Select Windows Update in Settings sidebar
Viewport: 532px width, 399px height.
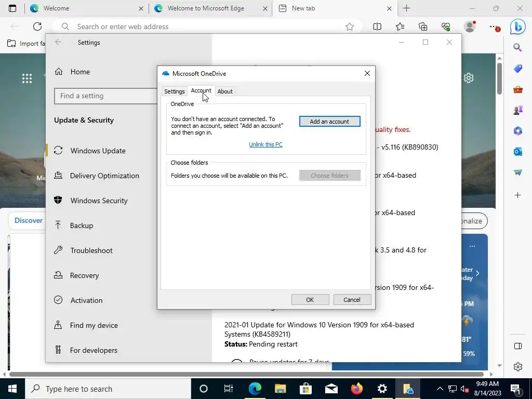[x=98, y=151]
